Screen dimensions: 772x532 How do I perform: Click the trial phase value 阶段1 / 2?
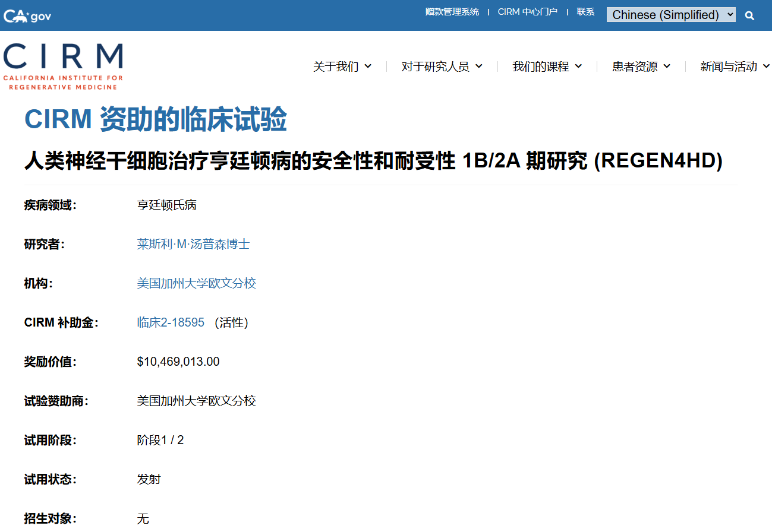coord(160,440)
